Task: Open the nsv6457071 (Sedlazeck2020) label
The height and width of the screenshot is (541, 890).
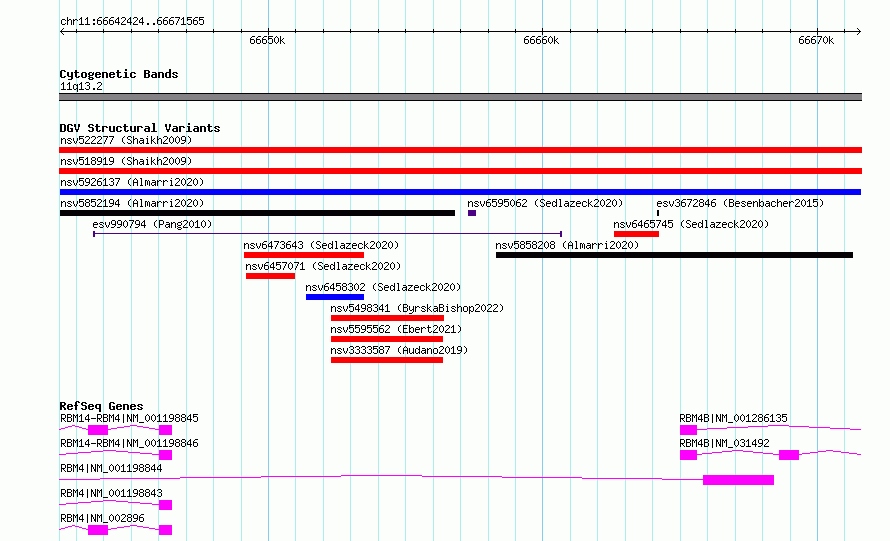Action: tap(323, 266)
